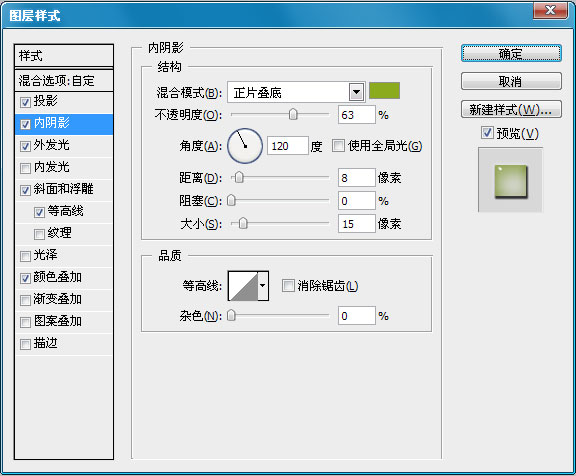Click the opacity value field showing 63
This screenshot has width=576, height=476.
357,115
